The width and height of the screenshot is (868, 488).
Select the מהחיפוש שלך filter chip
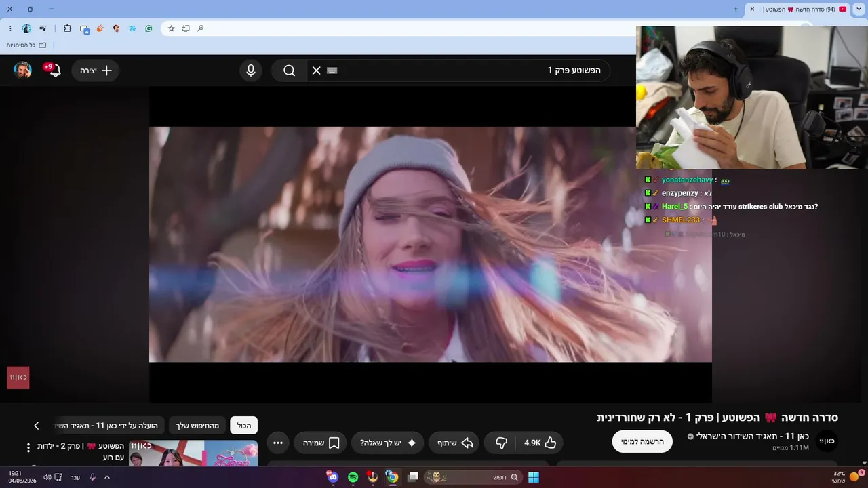[x=197, y=426]
